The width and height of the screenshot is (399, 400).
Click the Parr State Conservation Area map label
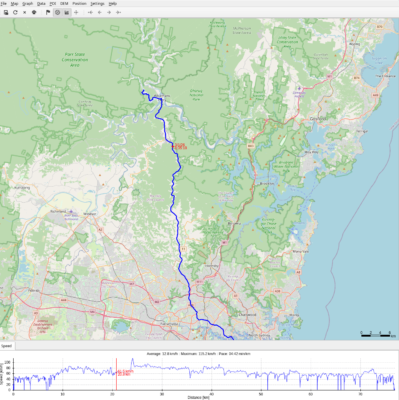(x=75, y=59)
